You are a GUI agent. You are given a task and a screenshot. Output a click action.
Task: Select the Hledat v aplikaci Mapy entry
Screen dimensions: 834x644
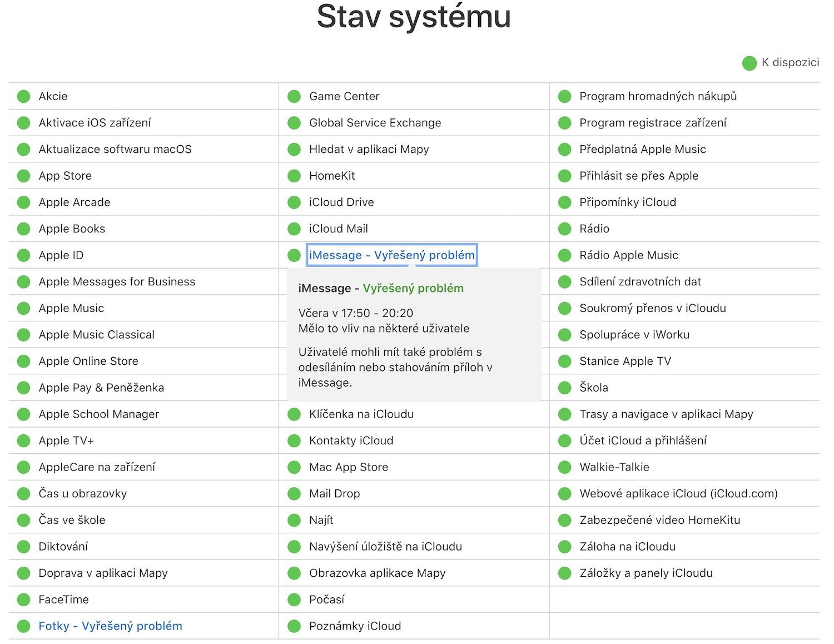click(x=369, y=149)
